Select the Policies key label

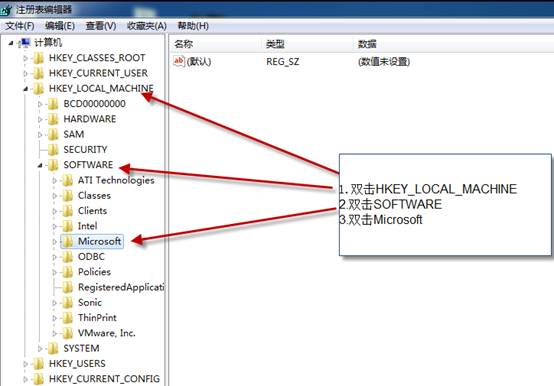click(x=94, y=272)
